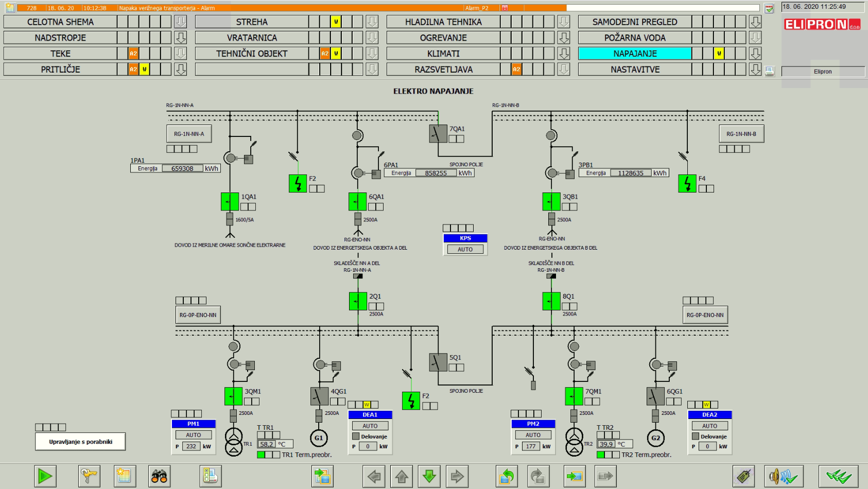Switch to the OGREVANJE screen
This screenshot has width=868, height=489.
click(443, 38)
